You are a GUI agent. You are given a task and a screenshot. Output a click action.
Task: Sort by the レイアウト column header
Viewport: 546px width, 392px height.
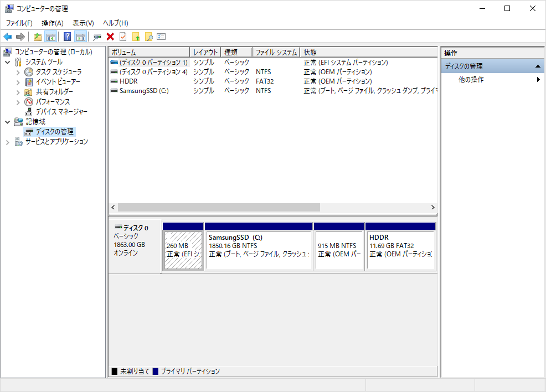[x=205, y=52]
